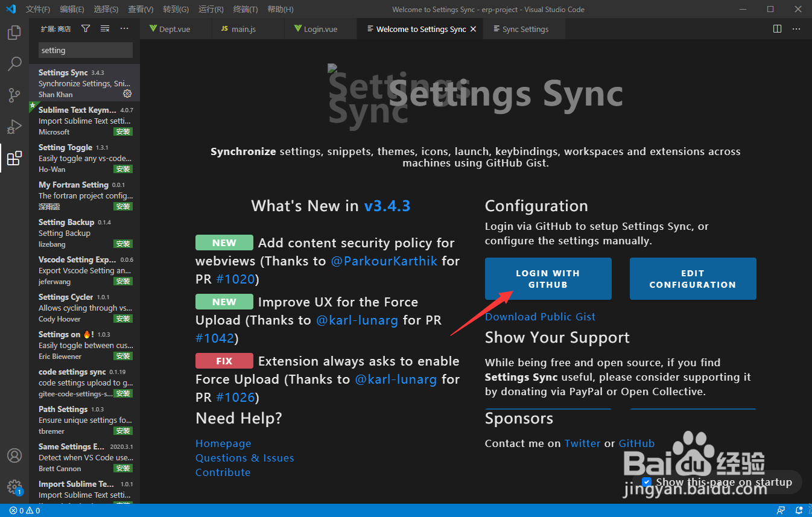Clear extension search results icon
The image size is (812, 517).
pos(105,28)
